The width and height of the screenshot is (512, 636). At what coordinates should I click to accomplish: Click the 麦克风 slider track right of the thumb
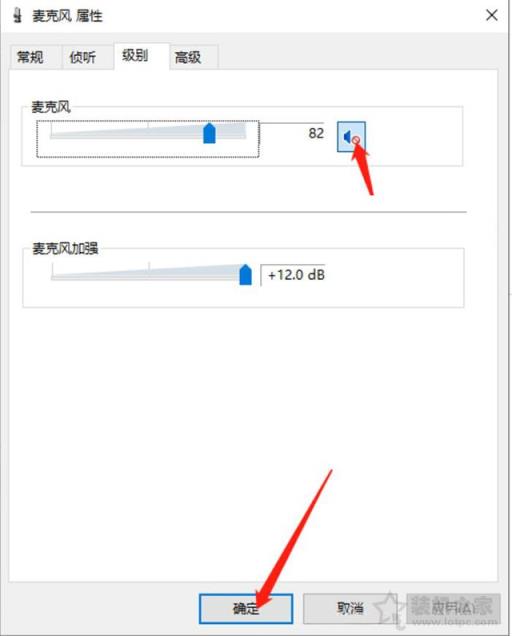click(230, 132)
